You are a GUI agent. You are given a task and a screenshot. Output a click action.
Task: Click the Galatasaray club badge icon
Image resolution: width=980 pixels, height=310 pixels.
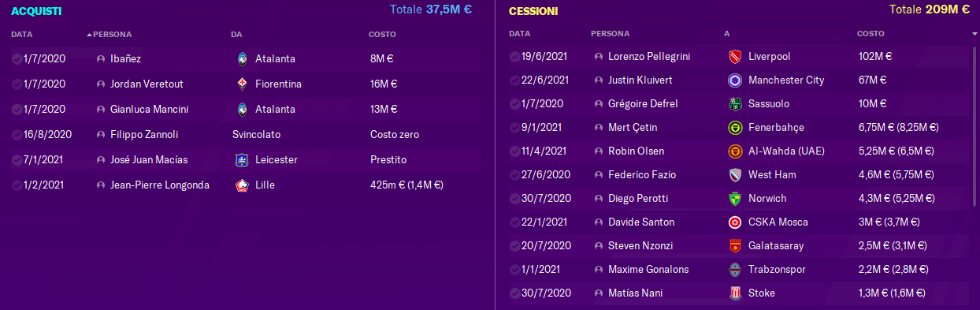pyautogui.click(x=735, y=246)
